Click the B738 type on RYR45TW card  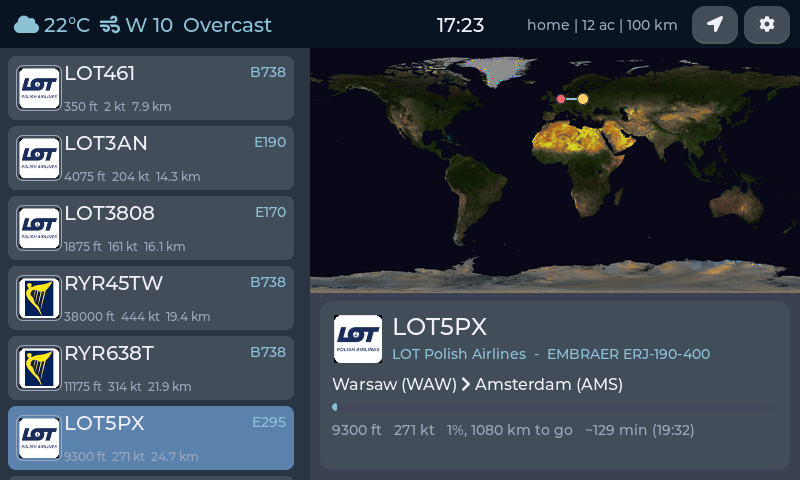(x=268, y=283)
